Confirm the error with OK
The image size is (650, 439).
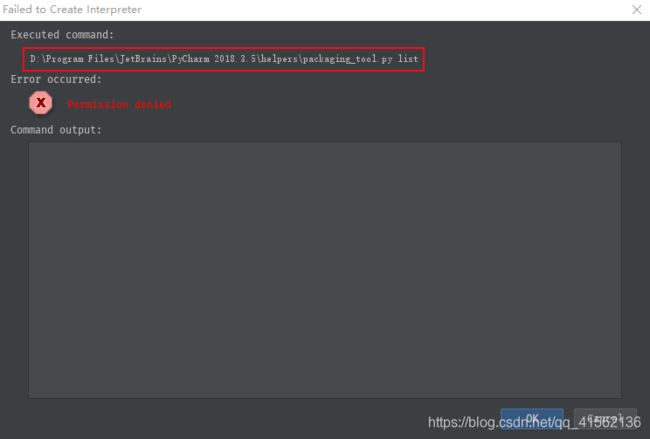pyautogui.click(x=531, y=419)
